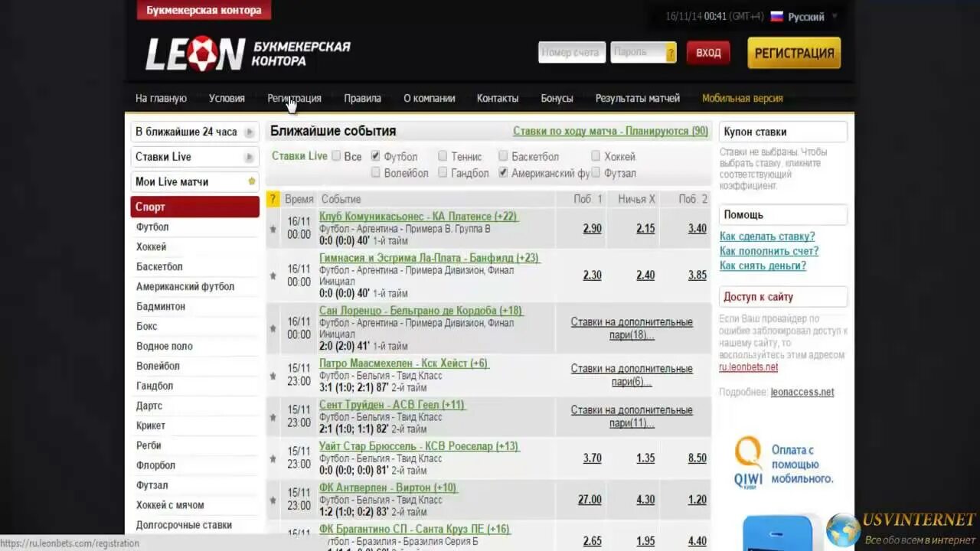Select Американский футбол in the sport sidebar
This screenshot has height=551, width=980.
(185, 286)
